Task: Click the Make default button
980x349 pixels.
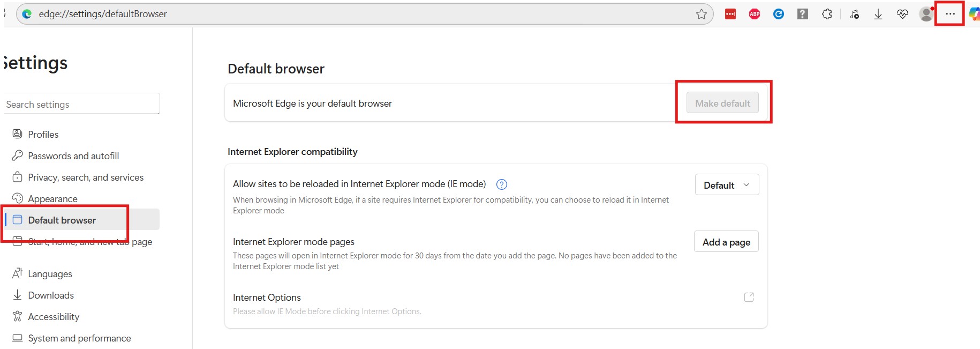Action: coord(722,103)
